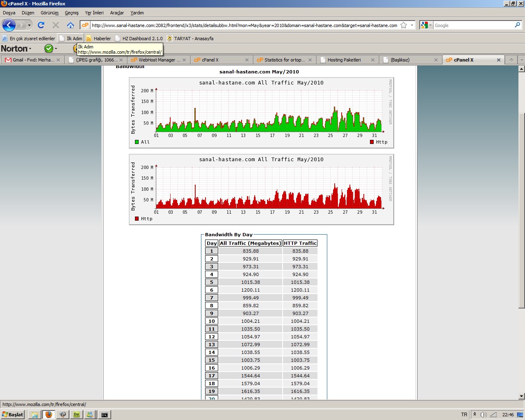Close the Hosting Paketleri tab
Viewport: 525px width, 420px height.
373,60
